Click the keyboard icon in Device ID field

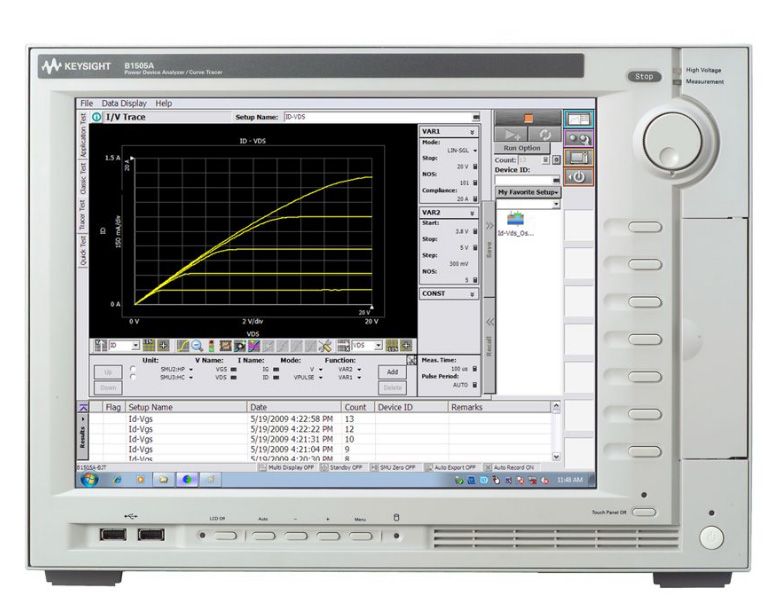pos(556,180)
